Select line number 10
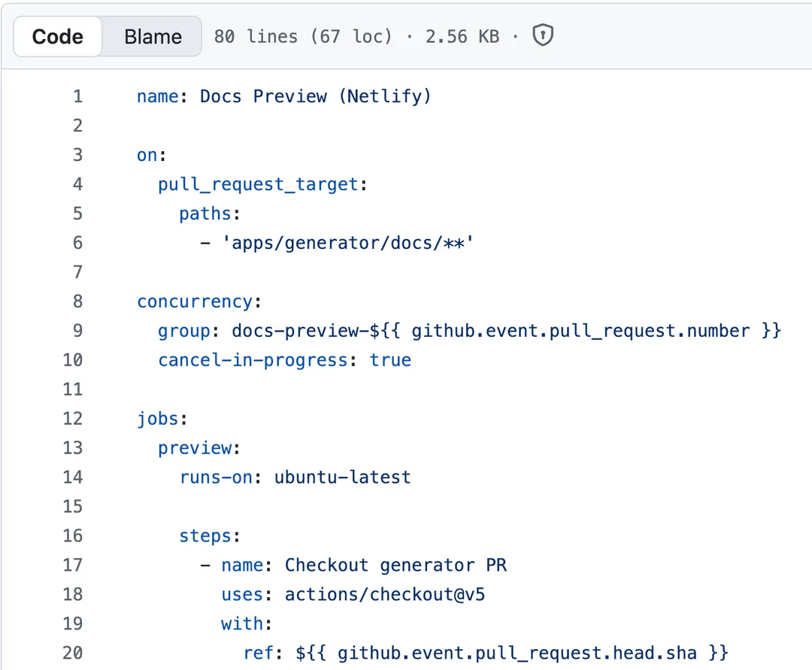 (x=72, y=360)
